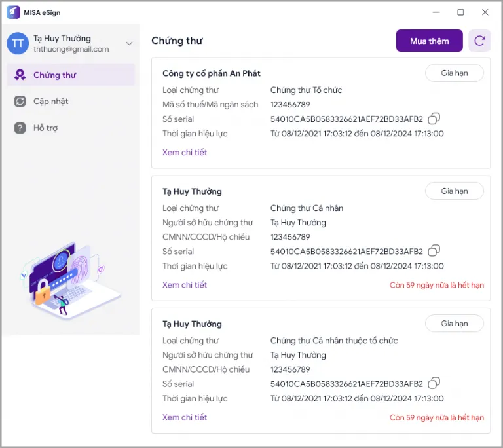Click the Hỗ trợ question mark icon

20,128
